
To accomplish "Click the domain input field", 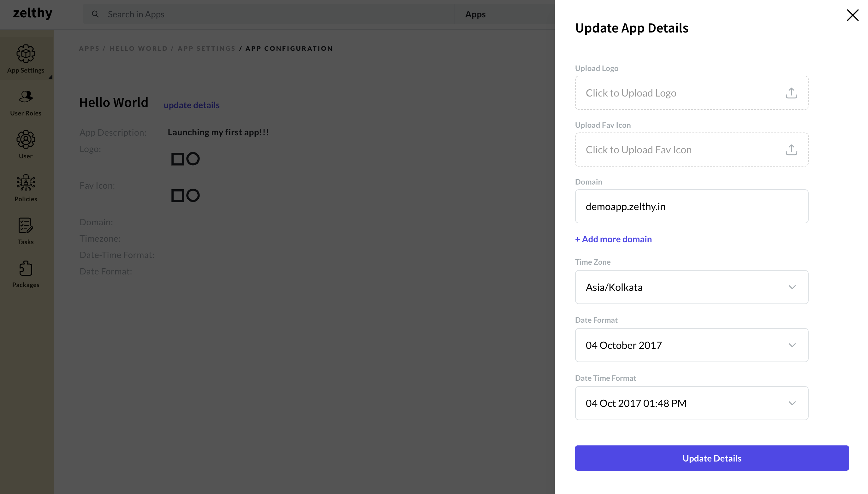I will (692, 206).
